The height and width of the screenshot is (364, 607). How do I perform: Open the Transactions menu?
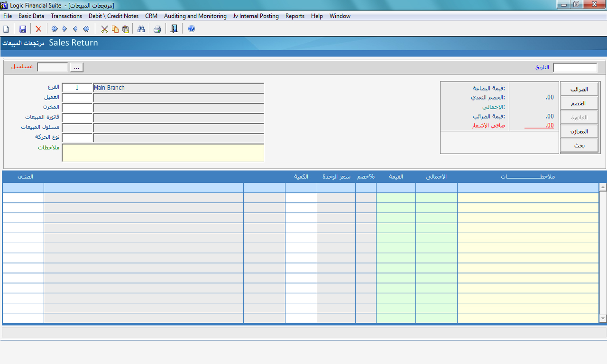66,16
